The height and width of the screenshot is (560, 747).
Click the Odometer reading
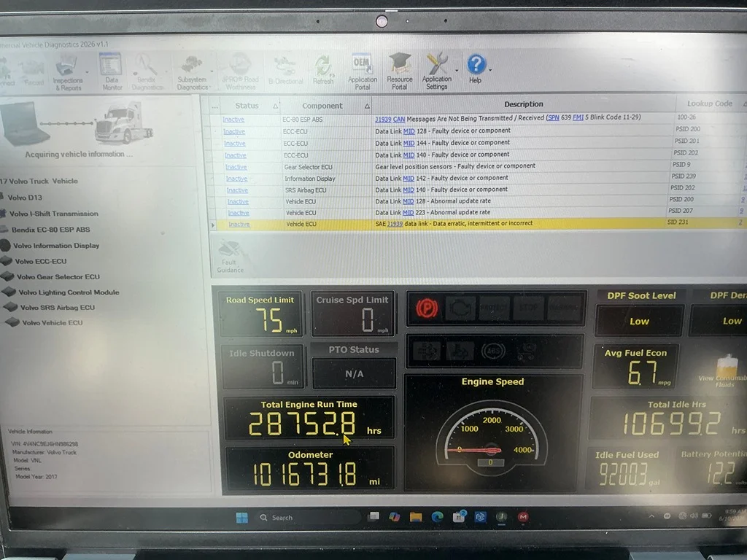click(x=304, y=475)
